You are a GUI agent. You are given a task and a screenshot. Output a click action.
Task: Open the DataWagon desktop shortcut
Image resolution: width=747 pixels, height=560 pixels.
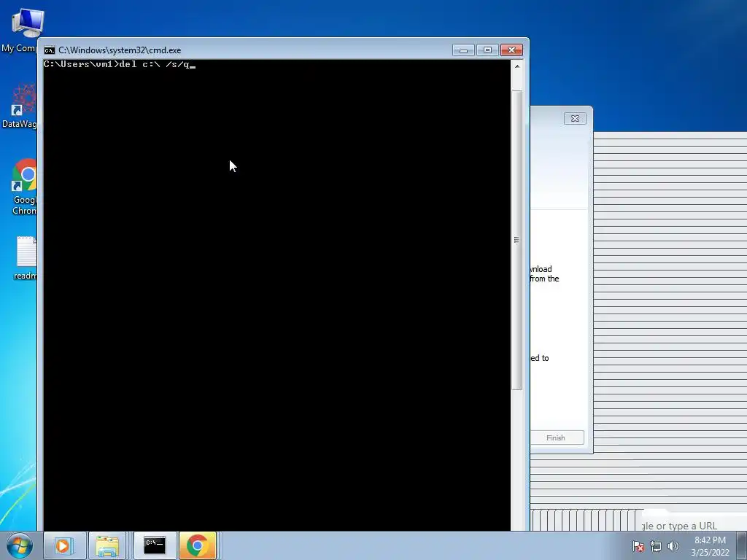coord(19,106)
